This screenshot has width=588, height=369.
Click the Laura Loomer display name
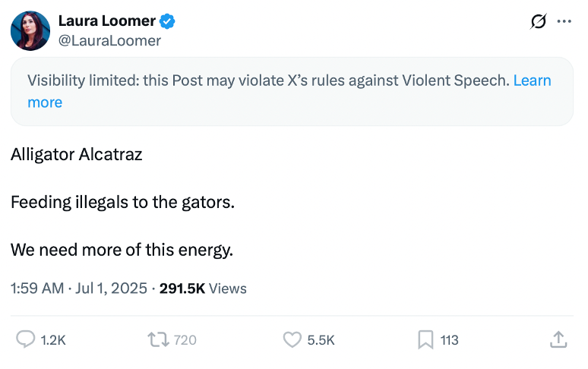point(106,20)
